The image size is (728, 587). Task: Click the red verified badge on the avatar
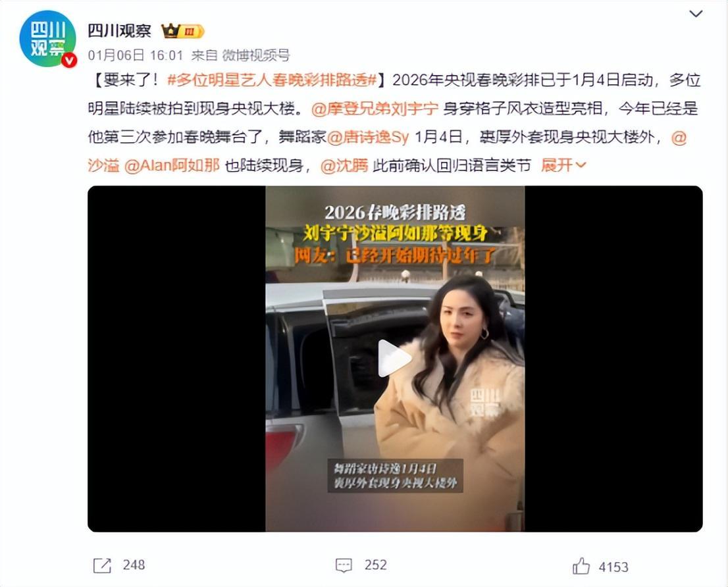tap(69, 61)
